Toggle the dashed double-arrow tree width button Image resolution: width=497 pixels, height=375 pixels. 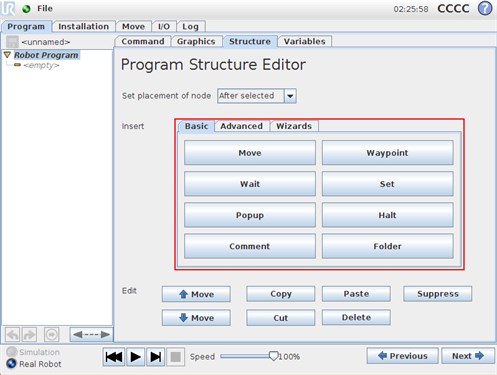click(x=91, y=334)
